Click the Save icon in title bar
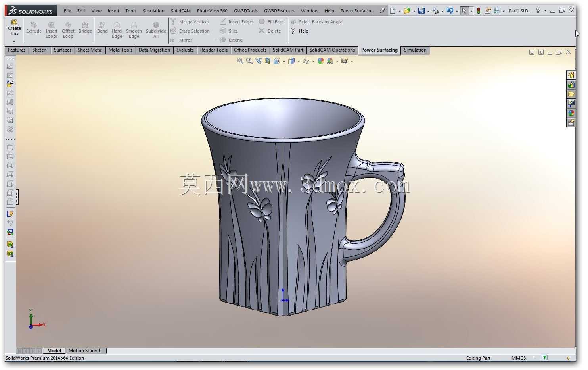The height and width of the screenshot is (370, 588). [421, 11]
